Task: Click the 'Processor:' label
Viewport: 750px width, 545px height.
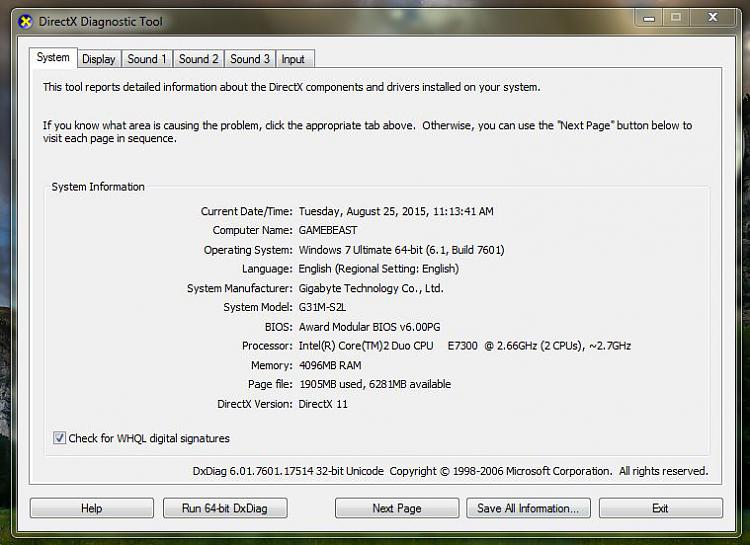Action: [x=267, y=346]
